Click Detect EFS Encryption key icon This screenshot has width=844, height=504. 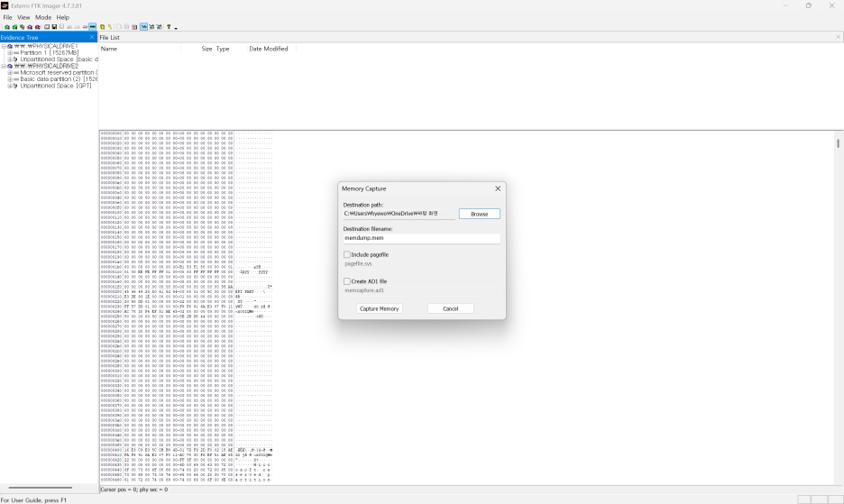pyautogui.click(x=110, y=27)
